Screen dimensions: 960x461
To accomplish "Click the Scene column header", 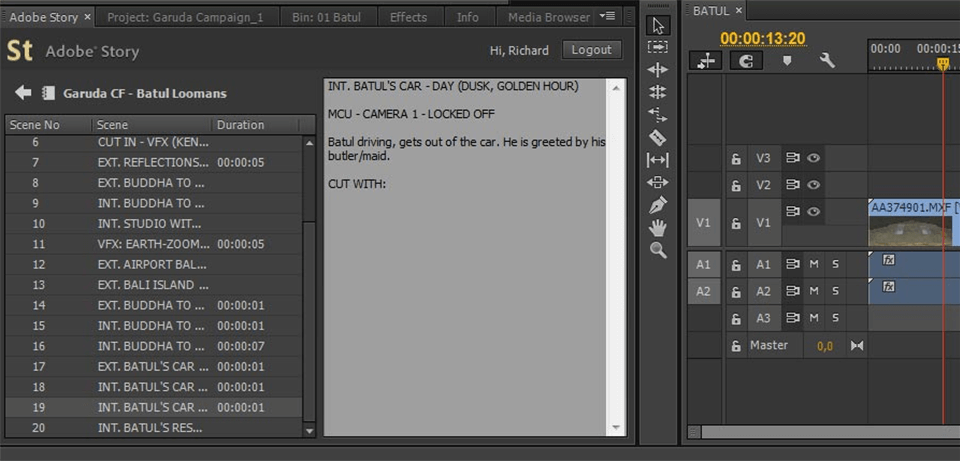I will coord(152,125).
